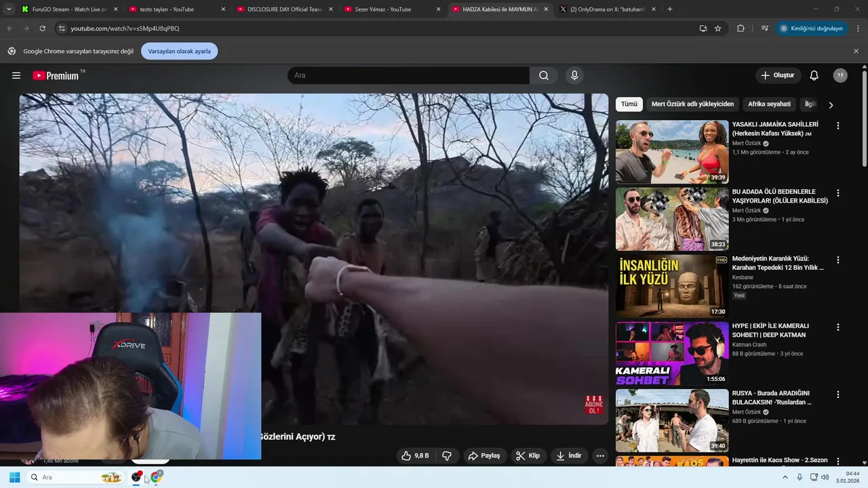Image resolution: width=868 pixels, height=488 pixels.
Task: Click the Chrome address bar URL
Action: click(x=125, y=28)
